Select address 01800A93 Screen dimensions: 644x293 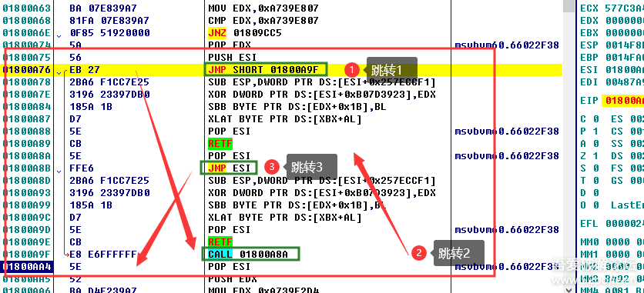coord(26,192)
